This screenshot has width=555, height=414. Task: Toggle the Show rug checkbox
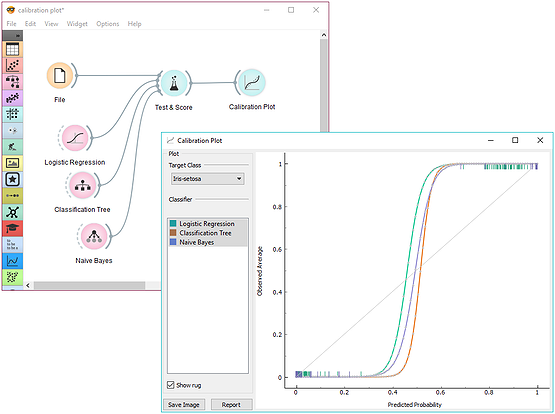tap(171, 385)
